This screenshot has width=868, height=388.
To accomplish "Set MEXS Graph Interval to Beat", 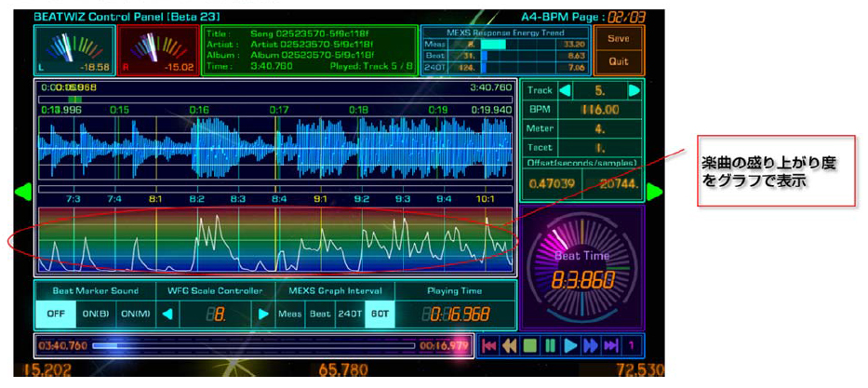I will (320, 314).
